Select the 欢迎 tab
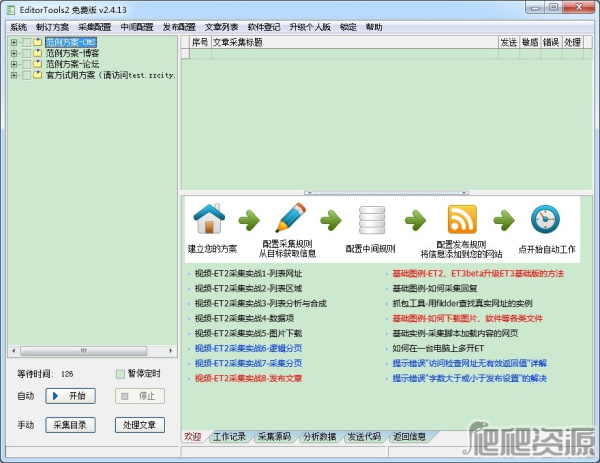The width and height of the screenshot is (600, 463). point(192,437)
